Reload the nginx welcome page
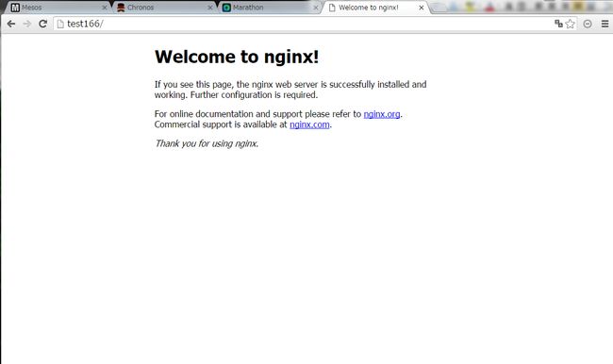 coord(43,24)
